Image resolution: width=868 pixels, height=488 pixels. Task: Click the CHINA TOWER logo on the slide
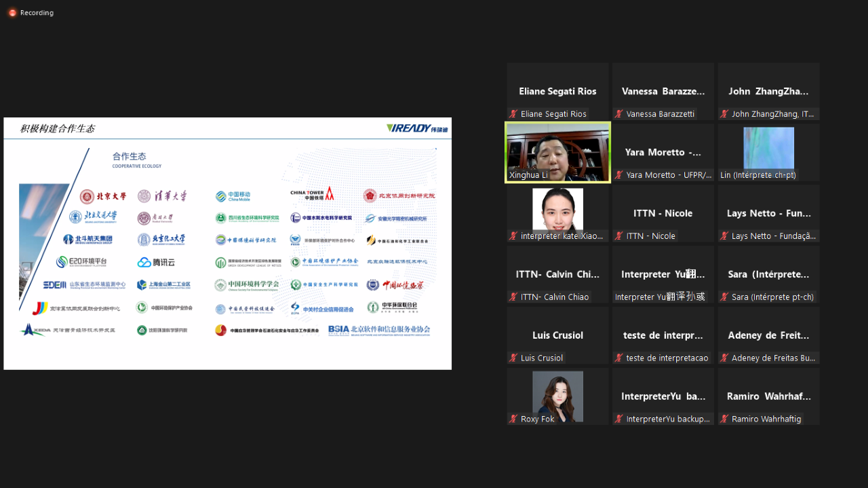[313, 194]
